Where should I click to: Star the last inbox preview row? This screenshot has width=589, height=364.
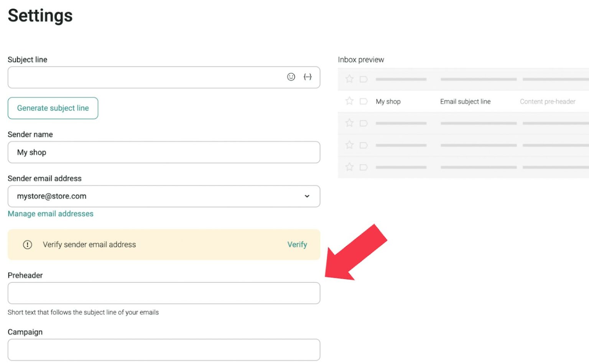(x=349, y=167)
